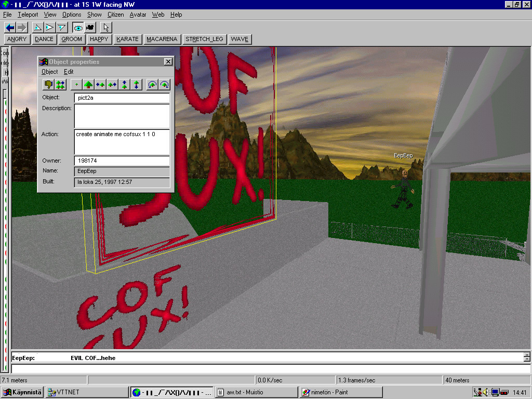Open Object menu in properties dialog
Image resolution: width=532 pixels, height=399 pixels.
click(49, 72)
